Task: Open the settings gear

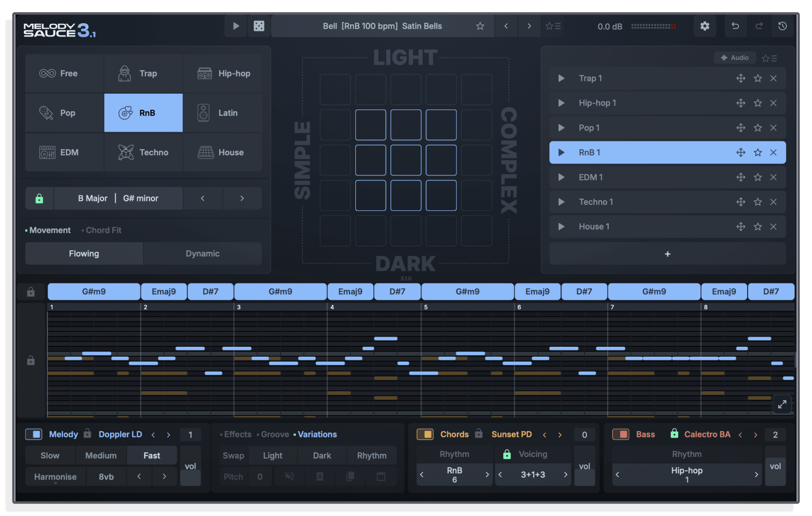Action: point(704,26)
